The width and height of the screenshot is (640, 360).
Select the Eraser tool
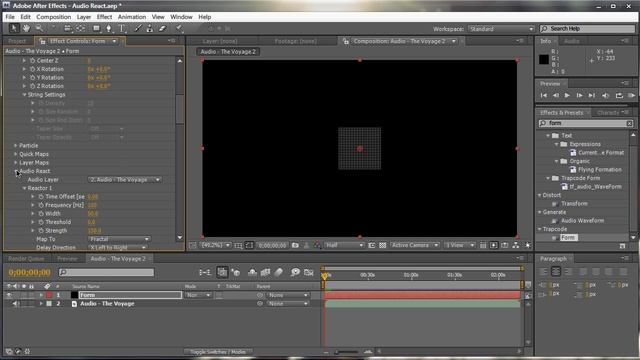162,28
